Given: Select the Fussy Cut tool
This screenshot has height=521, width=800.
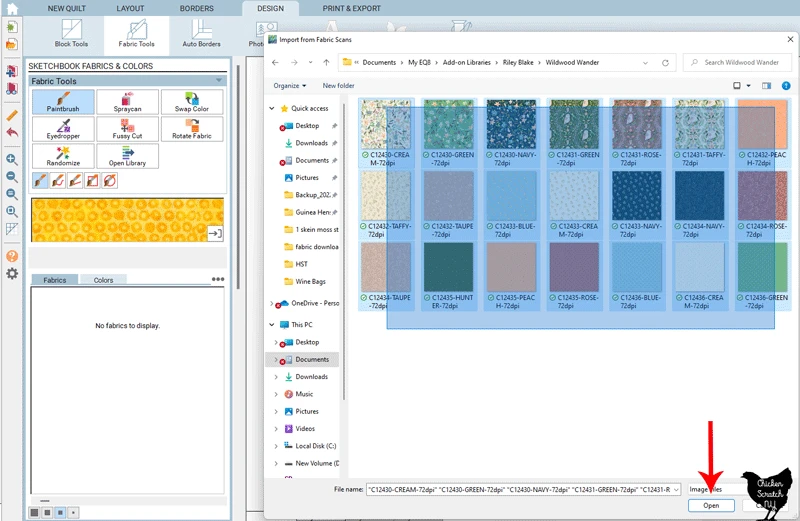Looking at the screenshot, I should [x=128, y=129].
